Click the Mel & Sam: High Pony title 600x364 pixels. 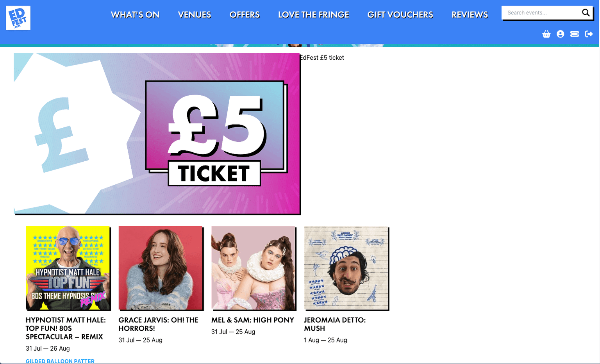coord(252,320)
